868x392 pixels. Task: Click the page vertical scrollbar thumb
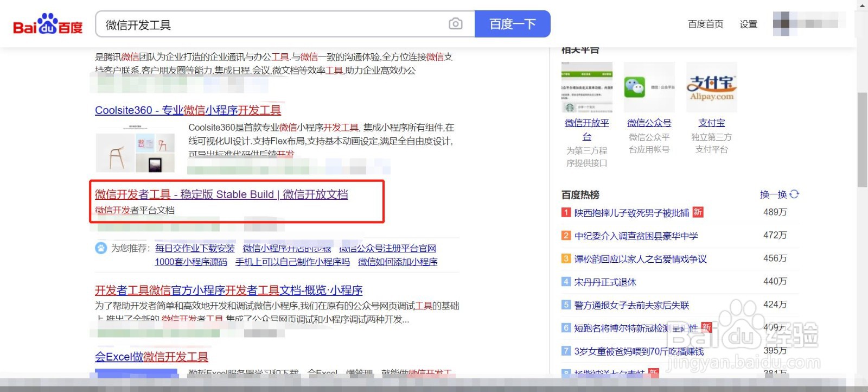click(x=862, y=140)
